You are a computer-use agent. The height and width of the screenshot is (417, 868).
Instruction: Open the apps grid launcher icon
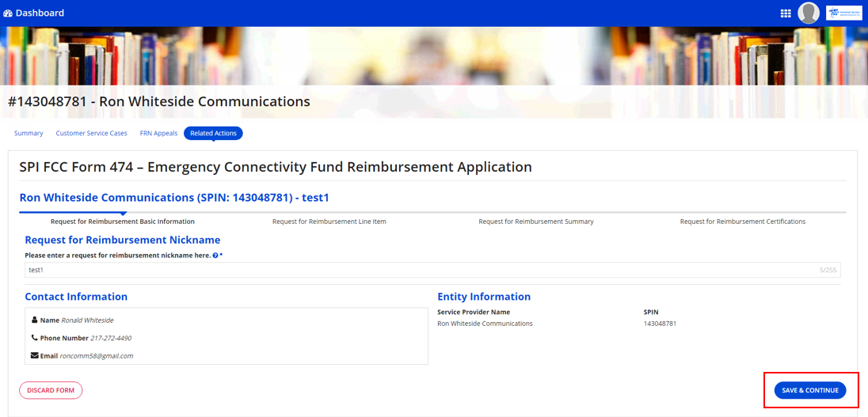(786, 13)
